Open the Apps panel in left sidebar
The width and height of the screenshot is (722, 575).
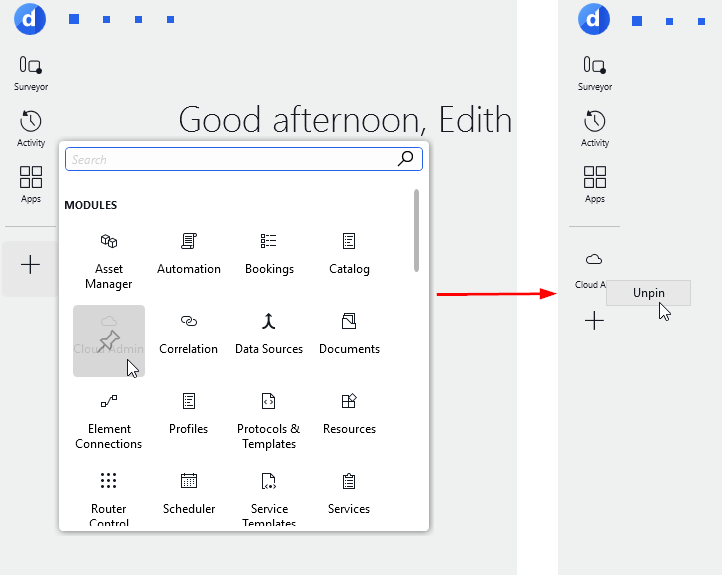pyautogui.click(x=31, y=185)
